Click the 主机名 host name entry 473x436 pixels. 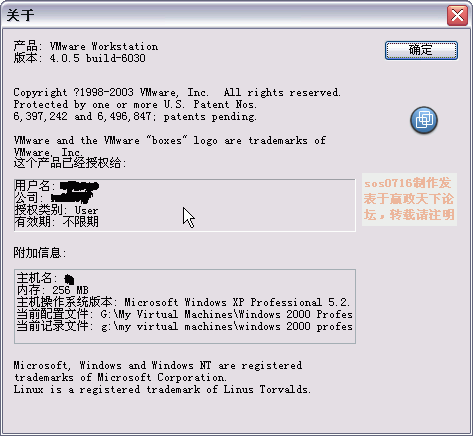[x=46, y=278]
